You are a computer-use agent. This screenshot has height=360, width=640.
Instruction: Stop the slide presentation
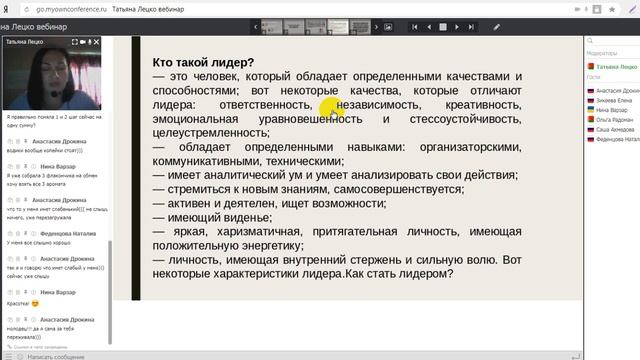tap(443, 27)
